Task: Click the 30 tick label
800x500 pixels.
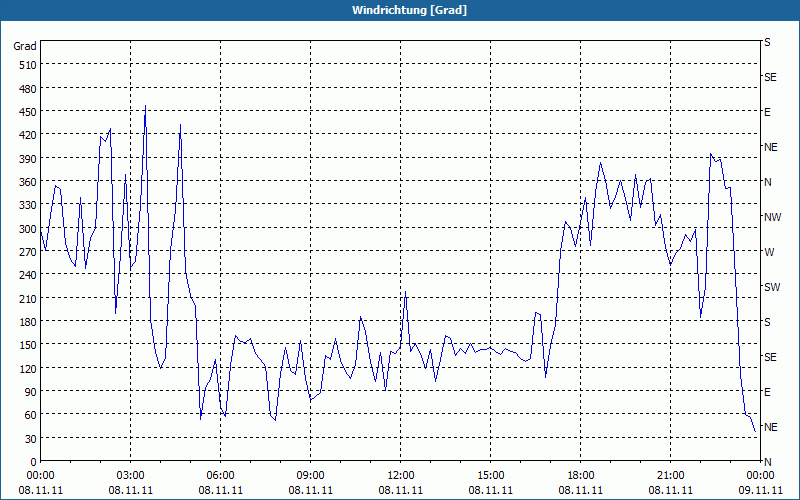Action: pyautogui.click(x=31, y=439)
